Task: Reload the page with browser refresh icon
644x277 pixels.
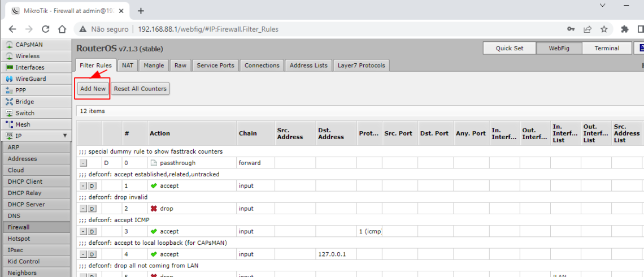Action: 46,29
